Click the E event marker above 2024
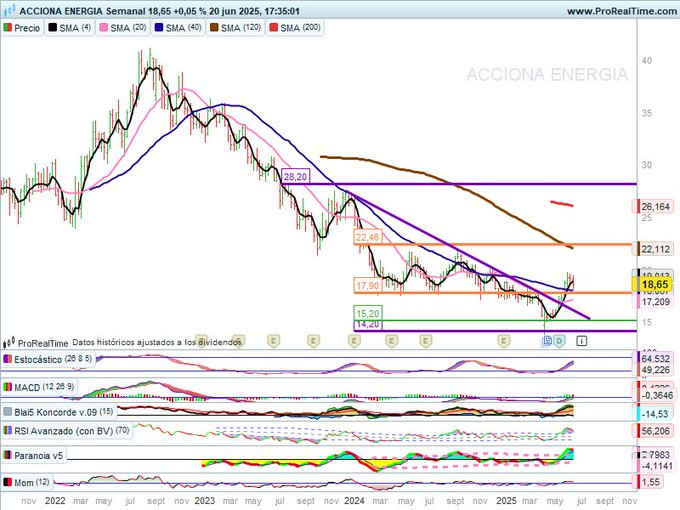This screenshot has height=510, width=680. pyautogui.click(x=354, y=341)
